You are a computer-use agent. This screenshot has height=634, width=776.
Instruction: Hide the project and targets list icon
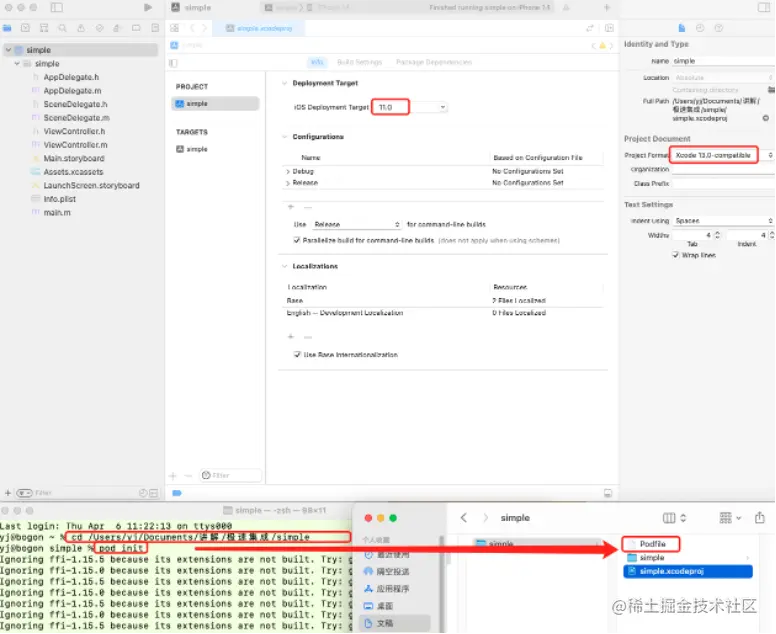(x=173, y=63)
